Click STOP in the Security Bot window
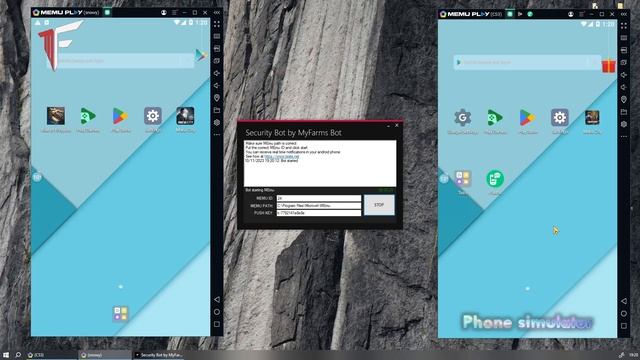 coord(379,204)
